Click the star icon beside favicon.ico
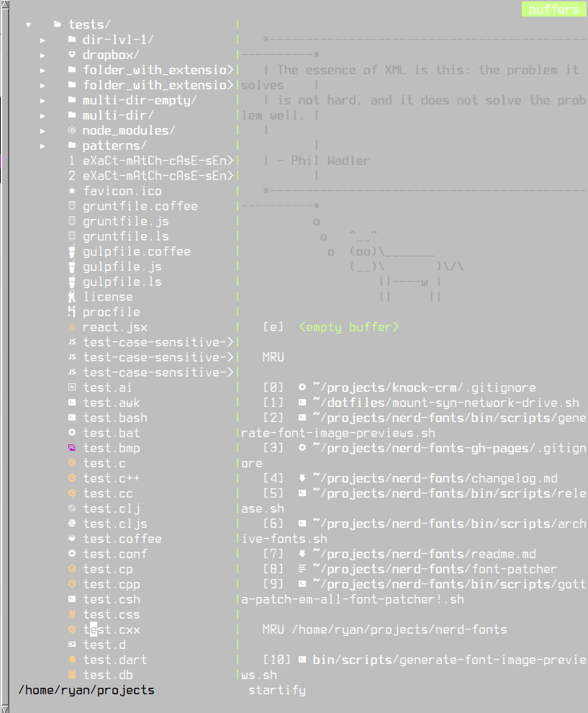588x713 pixels. pyautogui.click(x=72, y=191)
